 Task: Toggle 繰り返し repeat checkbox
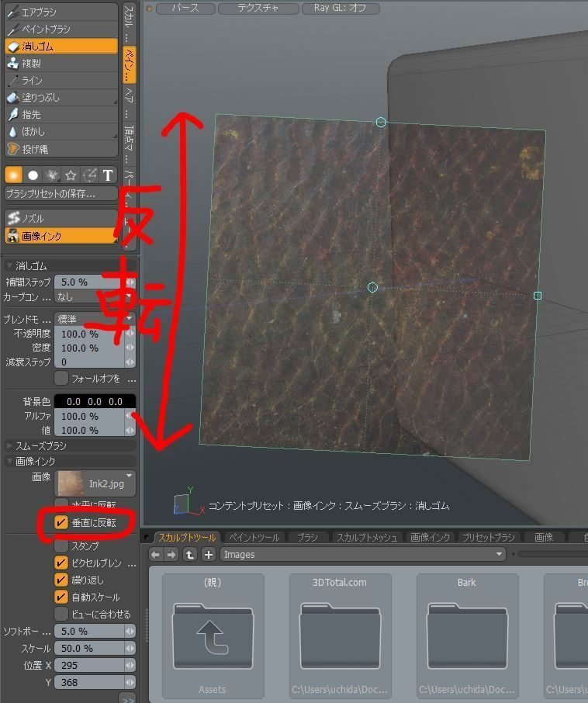tap(61, 580)
